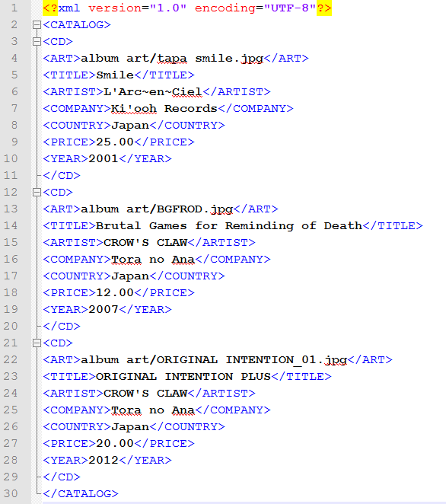Click the opening <YEAR> tag on line 28
Image resolution: width=446 pixels, height=504 pixels.
(x=65, y=461)
